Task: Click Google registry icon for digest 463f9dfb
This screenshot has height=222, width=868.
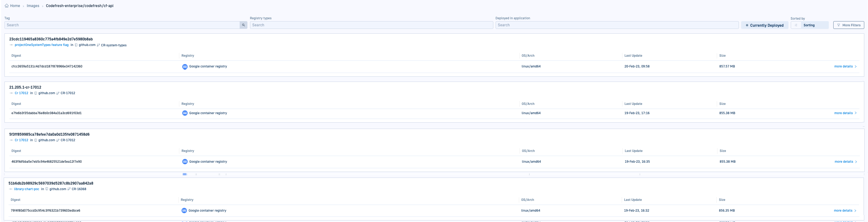Action: pos(185,162)
